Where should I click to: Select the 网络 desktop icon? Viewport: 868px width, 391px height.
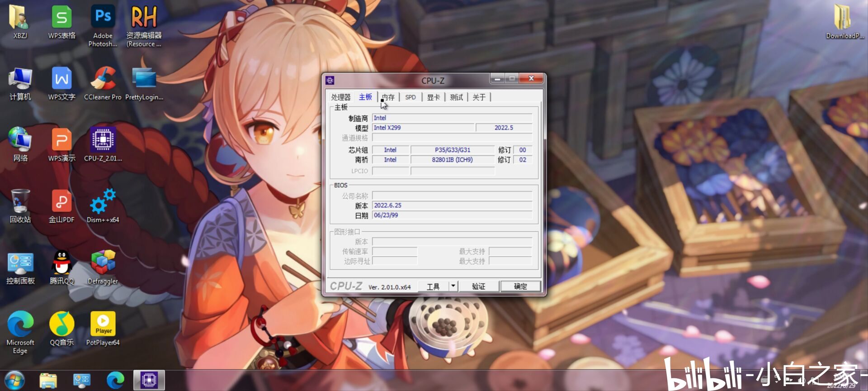pos(20,144)
